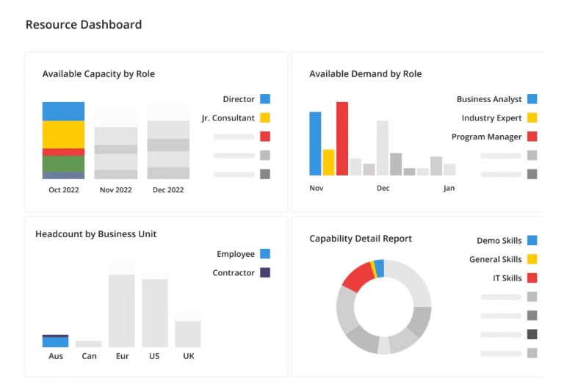
Task: Click the blue Director segment in Oct 2022 bar
Action: pyautogui.click(x=63, y=112)
